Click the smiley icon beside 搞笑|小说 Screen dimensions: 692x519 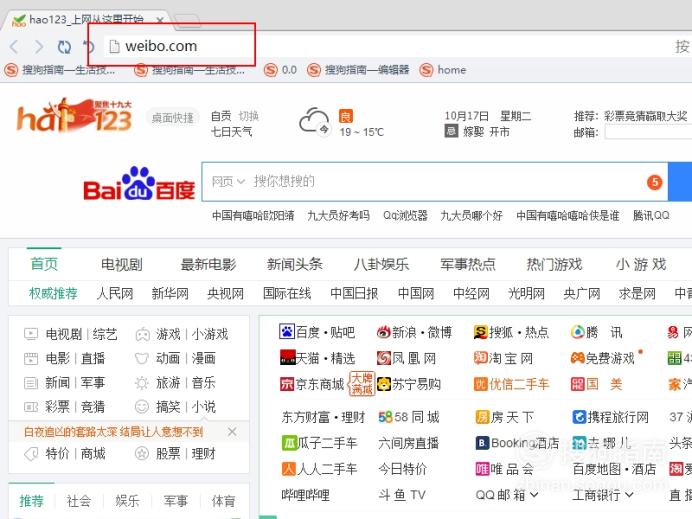point(142,406)
